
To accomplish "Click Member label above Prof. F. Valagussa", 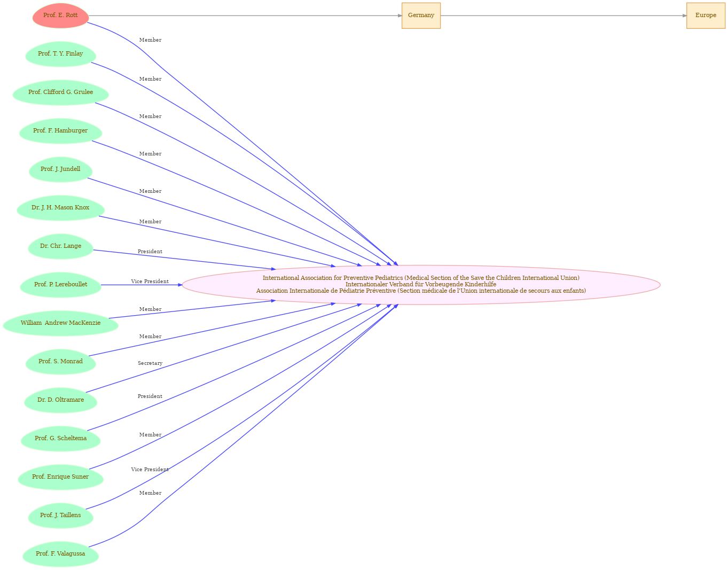I will tap(150, 493).
